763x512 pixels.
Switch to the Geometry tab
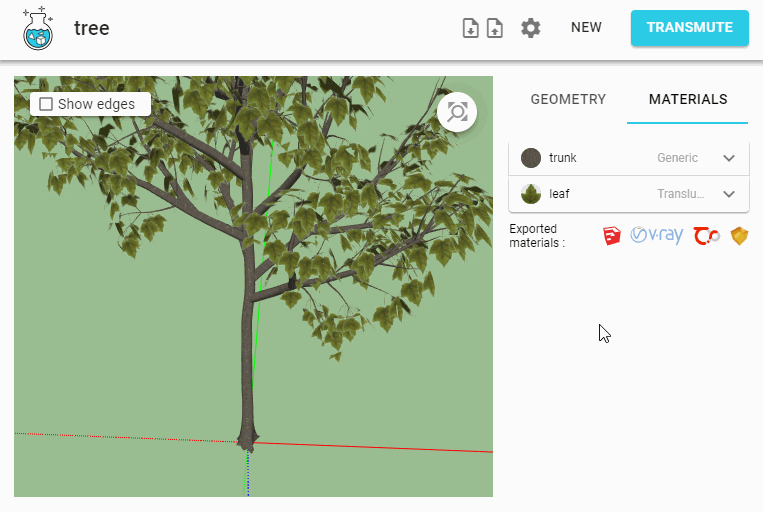click(568, 99)
